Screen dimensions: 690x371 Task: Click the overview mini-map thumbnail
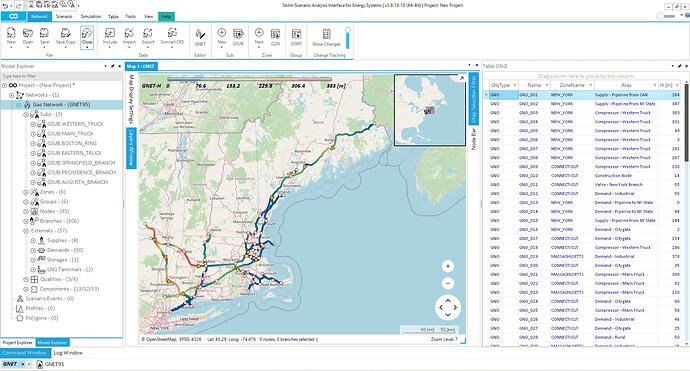pyautogui.click(x=429, y=110)
